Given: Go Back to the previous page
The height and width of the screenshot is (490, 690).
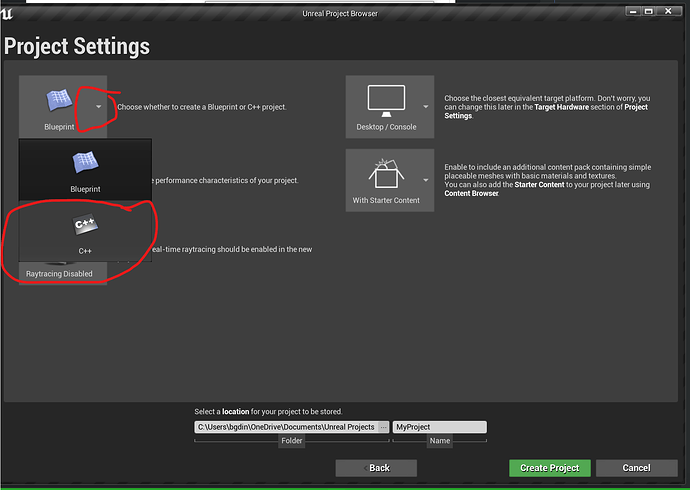Looking at the screenshot, I should (376, 468).
